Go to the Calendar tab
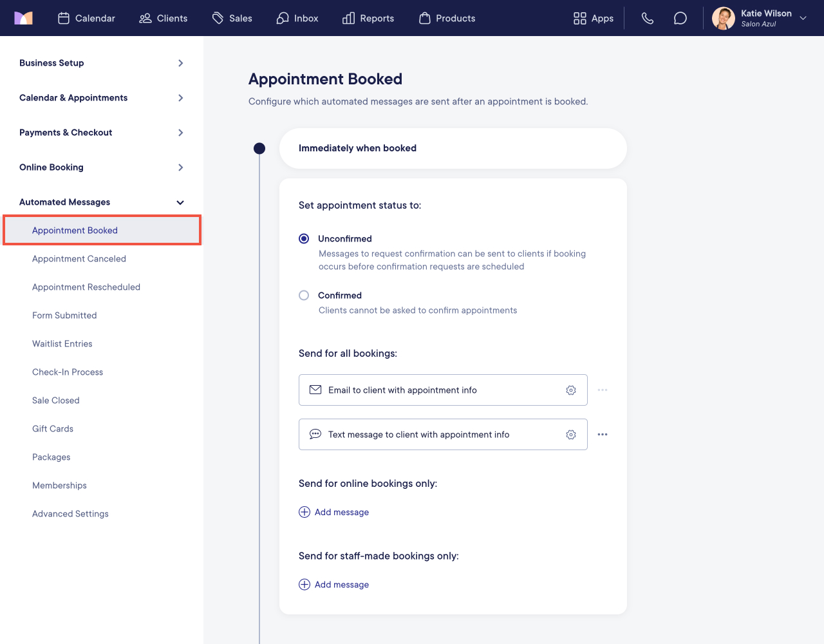Screen dimensions: 824x644 click(86, 18)
